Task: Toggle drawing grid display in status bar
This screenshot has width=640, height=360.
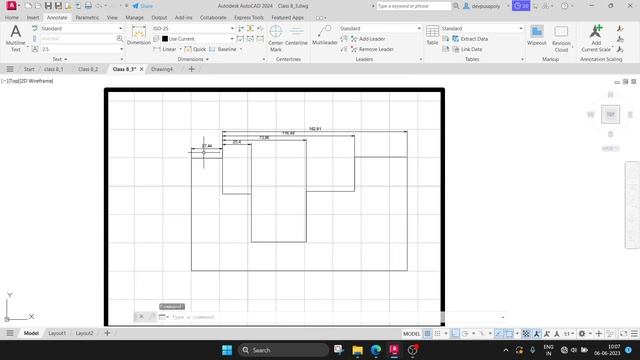Action: (x=427, y=333)
